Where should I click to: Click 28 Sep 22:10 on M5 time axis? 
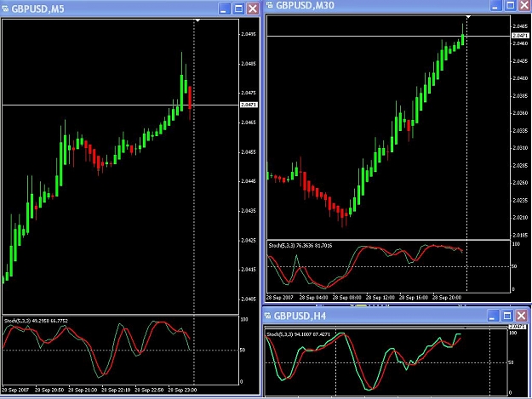[116, 390]
